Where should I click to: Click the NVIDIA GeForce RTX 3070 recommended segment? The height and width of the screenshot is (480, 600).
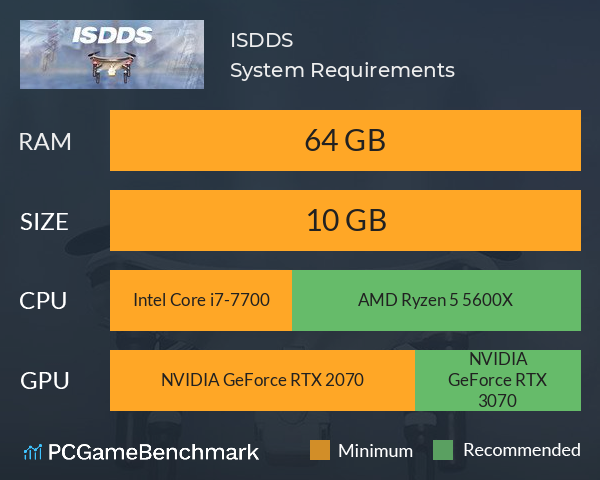(x=498, y=380)
